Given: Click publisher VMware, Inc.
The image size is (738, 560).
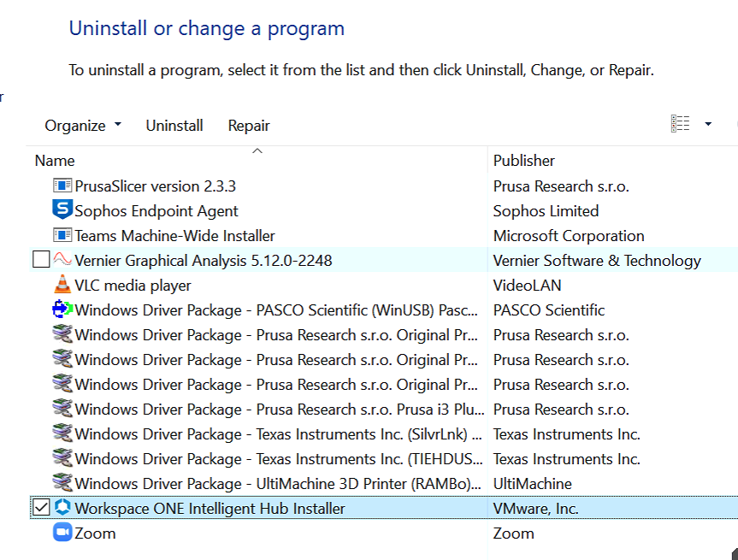Looking at the screenshot, I should click(x=535, y=508).
